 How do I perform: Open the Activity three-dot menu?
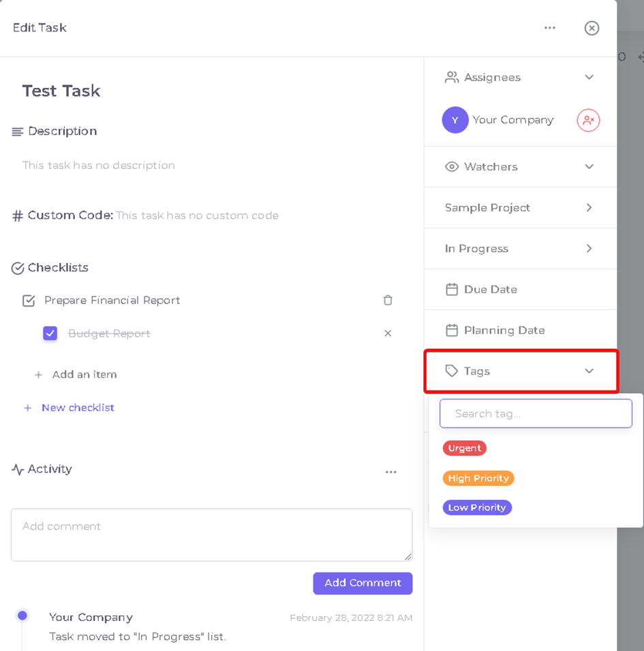coord(391,472)
